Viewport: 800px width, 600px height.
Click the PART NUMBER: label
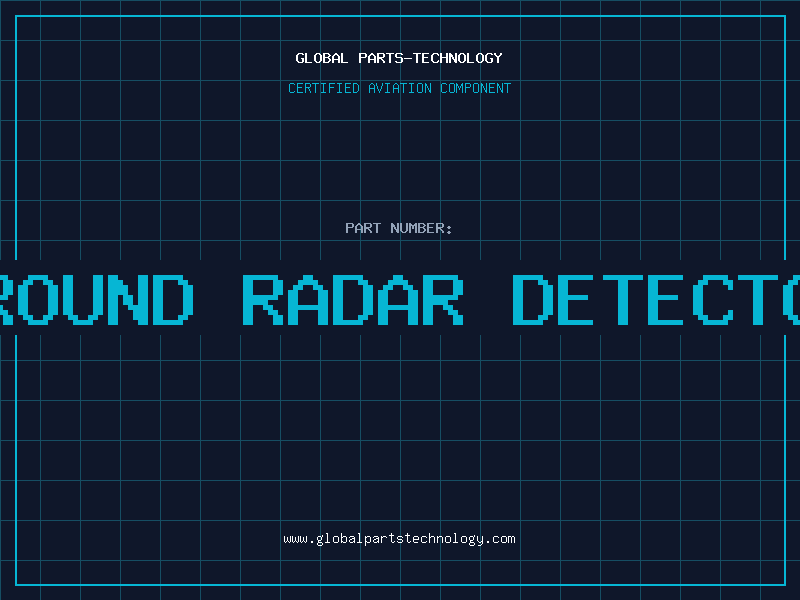pos(398,228)
